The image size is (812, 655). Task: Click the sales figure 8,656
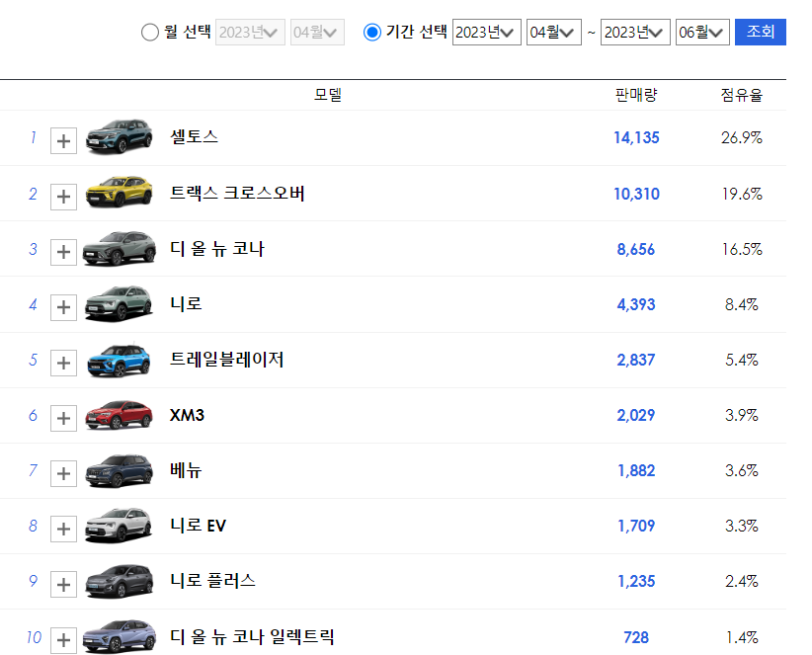point(636,250)
